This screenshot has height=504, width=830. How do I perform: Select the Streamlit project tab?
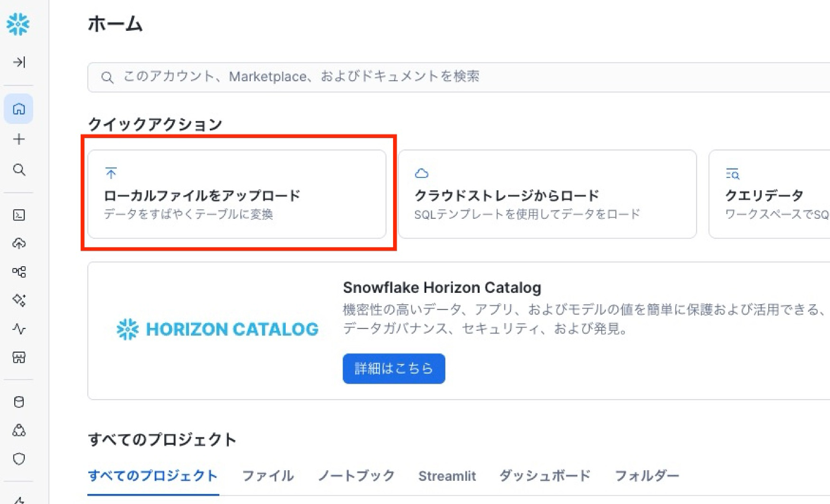point(447,476)
